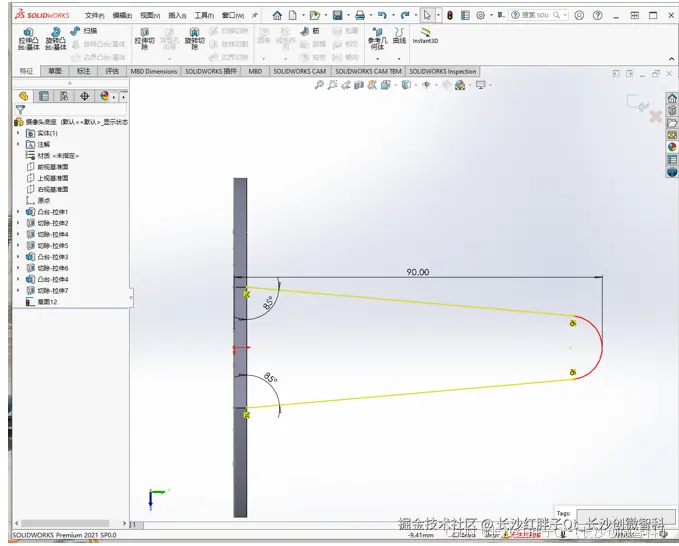Select the Rib (筋) feature tool

(310, 31)
